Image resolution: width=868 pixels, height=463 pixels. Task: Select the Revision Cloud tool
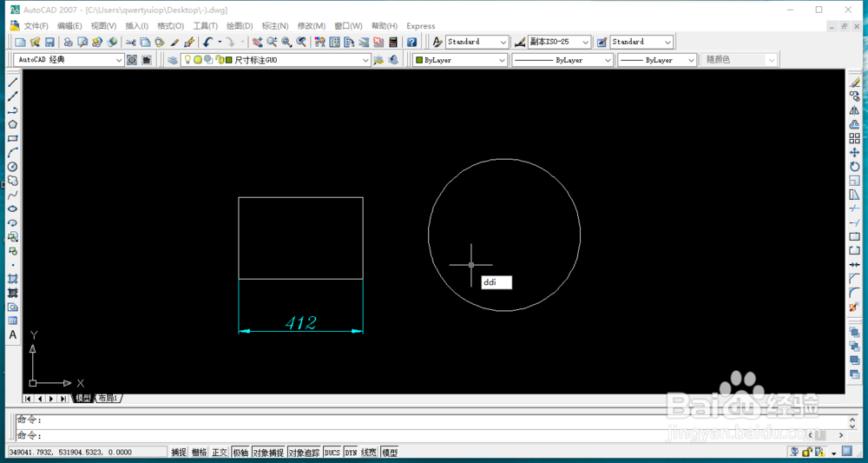[x=13, y=181]
